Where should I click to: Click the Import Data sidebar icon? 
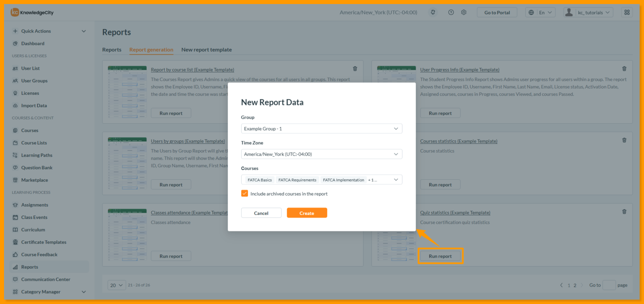(x=15, y=105)
